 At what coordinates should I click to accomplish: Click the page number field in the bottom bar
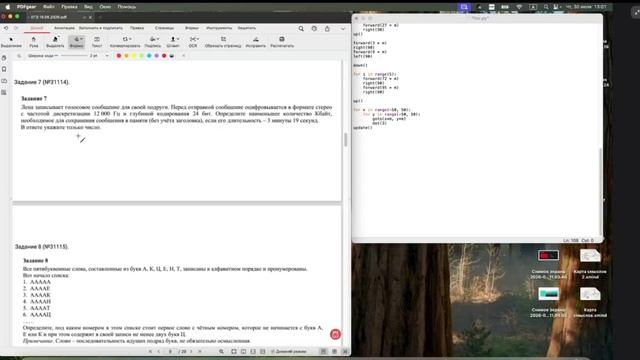pyautogui.click(x=171, y=351)
